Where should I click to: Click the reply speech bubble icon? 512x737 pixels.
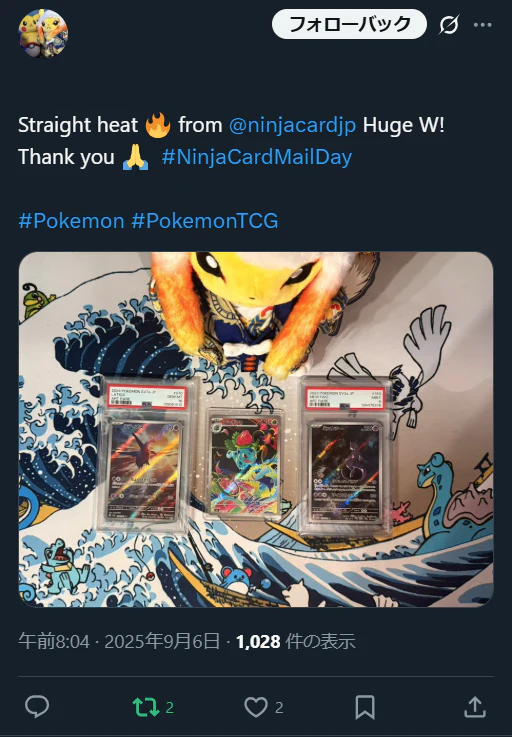coord(37,706)
